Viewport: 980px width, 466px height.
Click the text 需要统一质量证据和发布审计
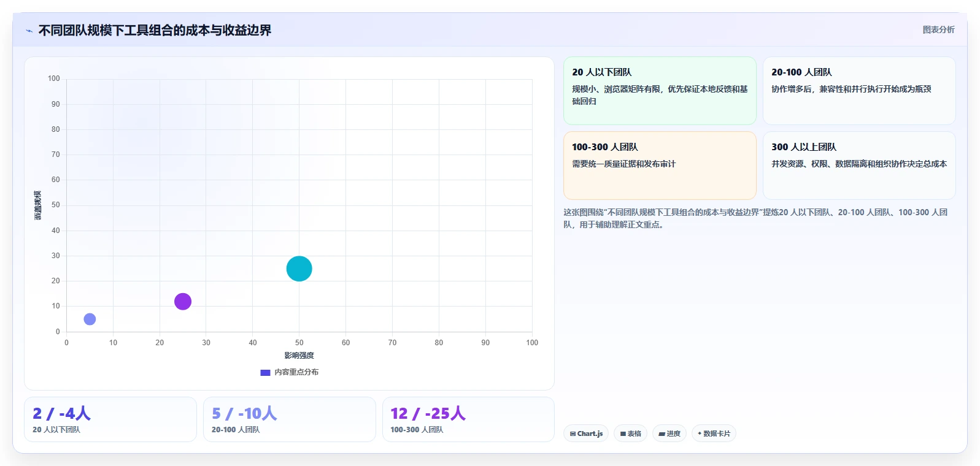[x=623, y=164]
